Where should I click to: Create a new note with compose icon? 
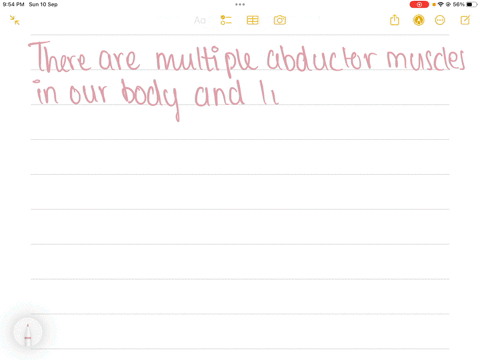pyautogui.click(x=465, y=20)
